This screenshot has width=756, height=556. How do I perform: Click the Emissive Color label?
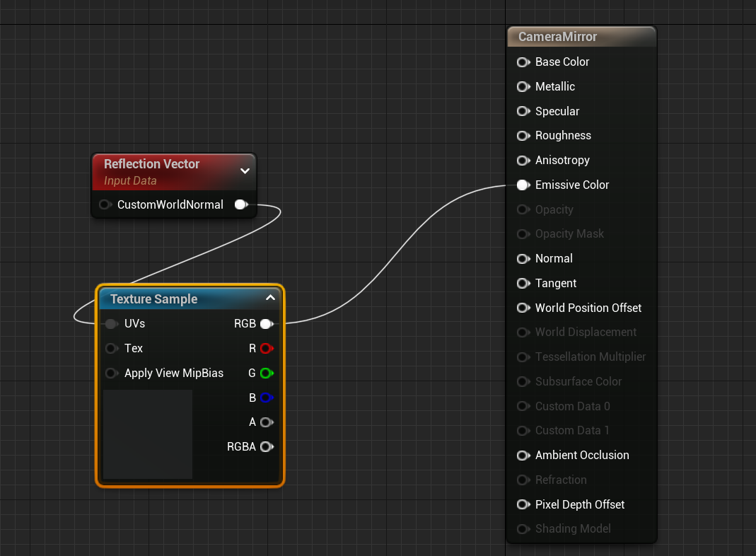(x=572, y=185)
